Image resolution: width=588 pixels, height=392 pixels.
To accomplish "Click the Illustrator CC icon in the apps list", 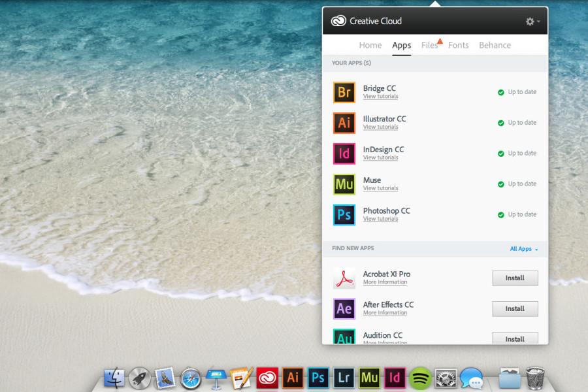I will click(x=344, y=123).
